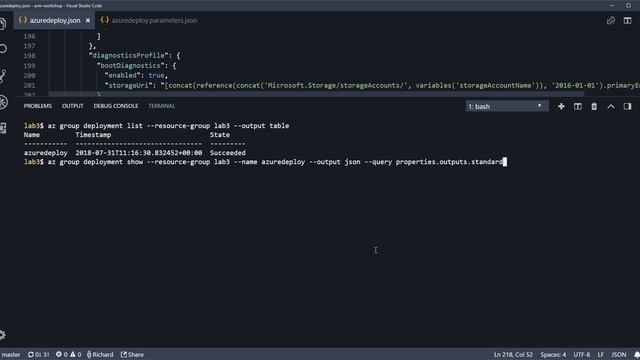Click 'Succeeded' state in terminal output
Image resolution: width=640 pixels, height=360 pixels.
click(x=228, y=153)
